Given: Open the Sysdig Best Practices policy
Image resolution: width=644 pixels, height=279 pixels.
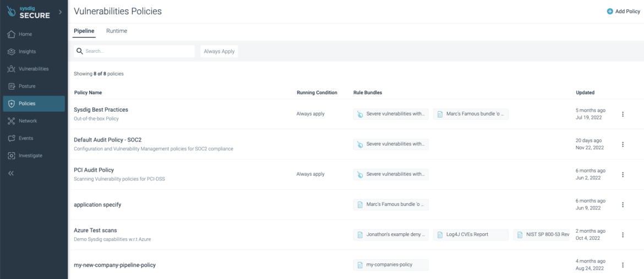Looking at the screenshot, I should pyautogui.click(x=101, y=110).
